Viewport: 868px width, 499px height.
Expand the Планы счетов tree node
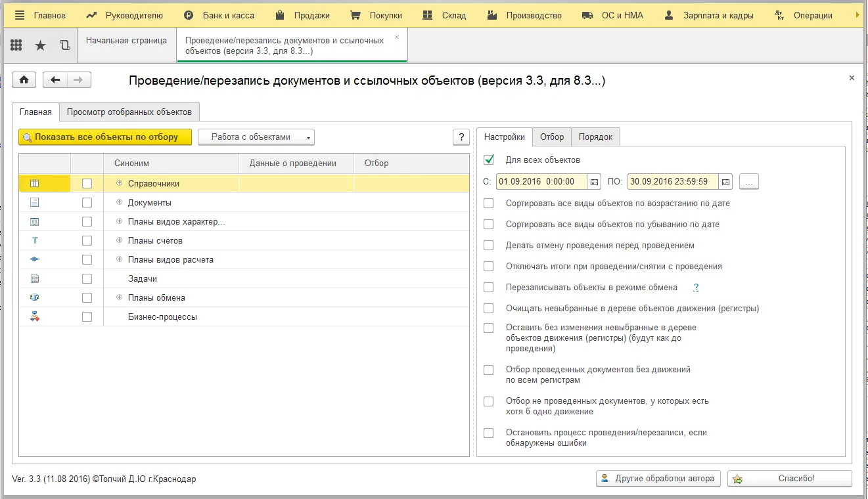click(x=120, y=241)
